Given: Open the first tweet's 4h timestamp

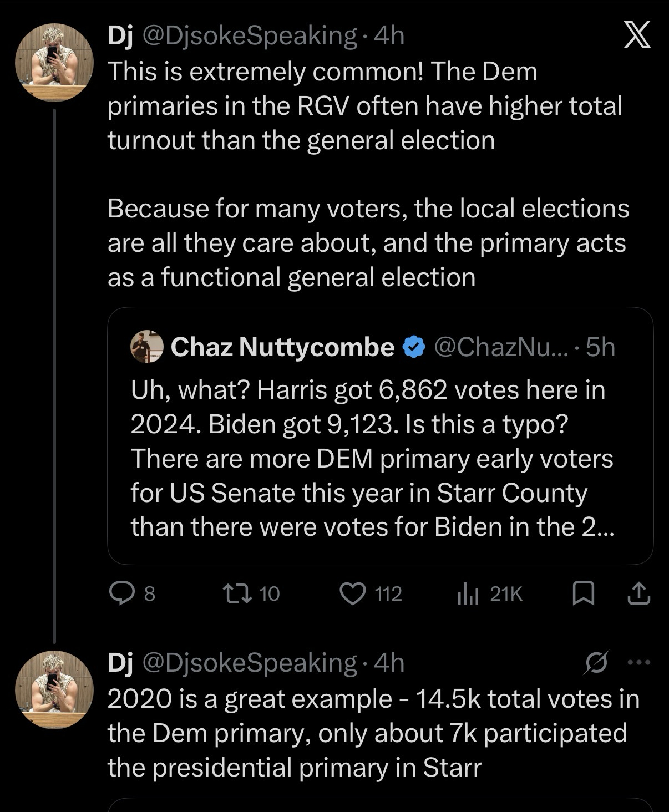Looking at the screenshot, I should (389, 36).
